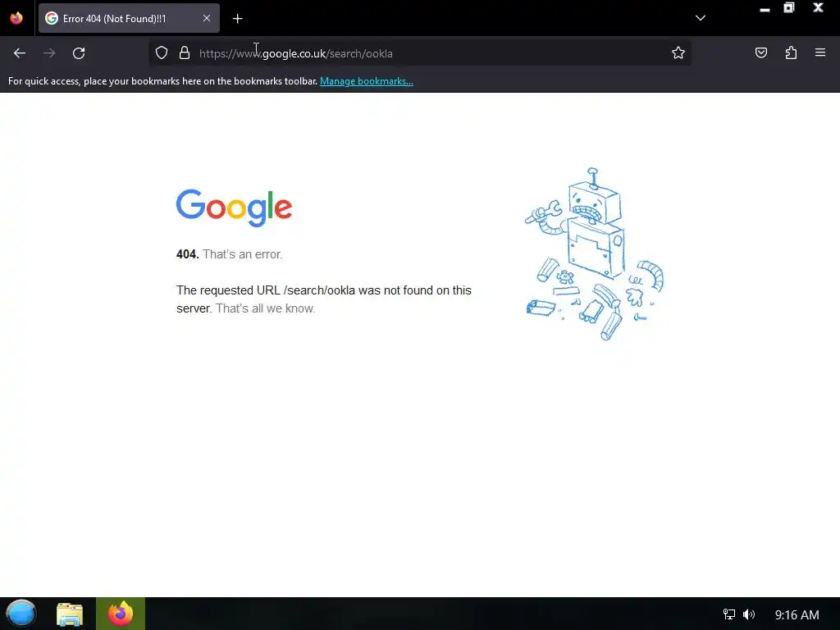The image size is (840, 630).
Task: View site security padlock details
Action: pyautogui.click(x=185, y=52)
